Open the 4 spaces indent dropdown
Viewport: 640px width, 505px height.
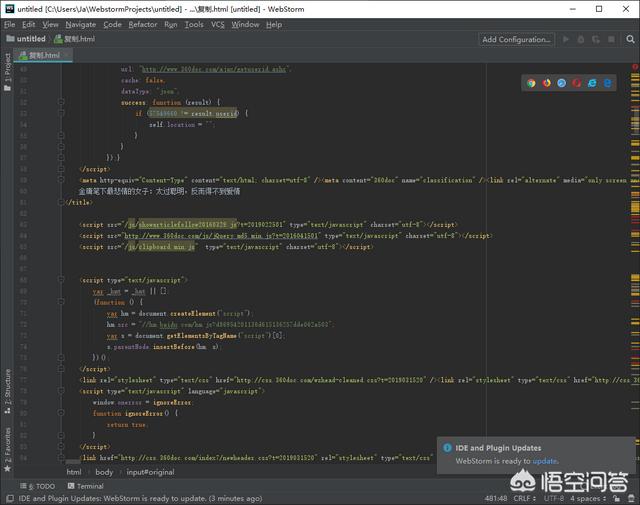click(588, 498)
